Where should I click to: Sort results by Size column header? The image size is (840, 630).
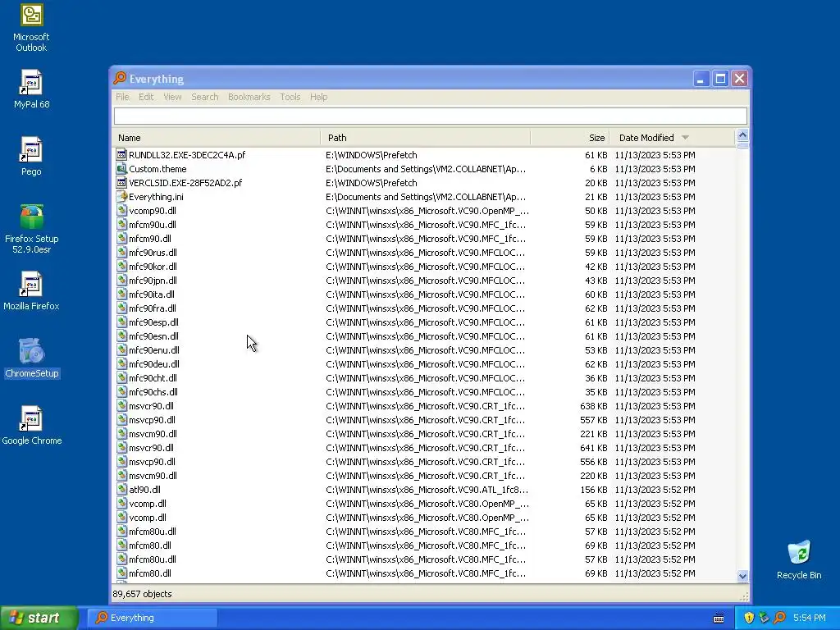[569, 138]
